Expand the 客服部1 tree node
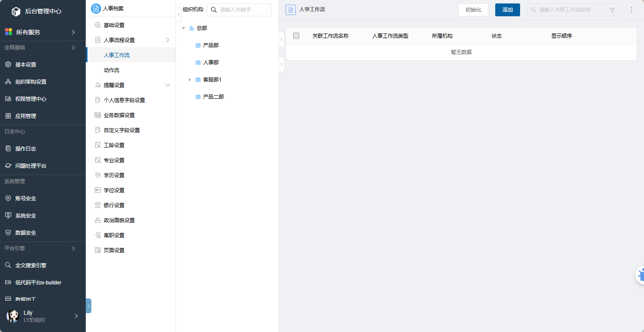This screenshot has height=332, width=644. point(190,80)
